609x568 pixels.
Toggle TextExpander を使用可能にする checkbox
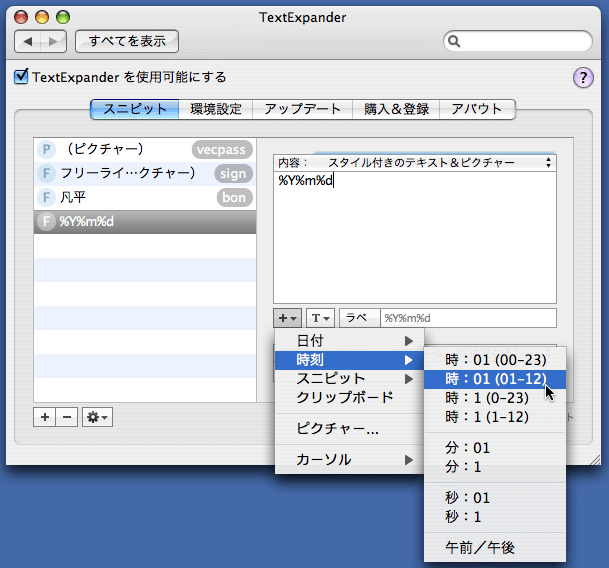[x=21, y=77]
